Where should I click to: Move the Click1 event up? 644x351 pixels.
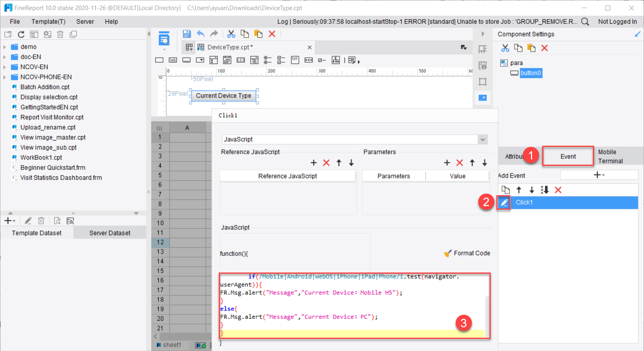(x=519, y=190)
